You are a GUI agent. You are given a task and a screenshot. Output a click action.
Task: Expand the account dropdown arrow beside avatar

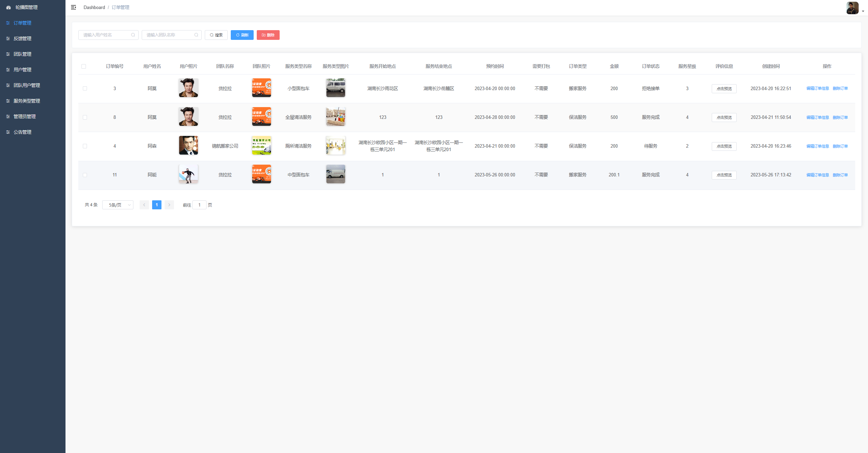[x=863, y=11]
